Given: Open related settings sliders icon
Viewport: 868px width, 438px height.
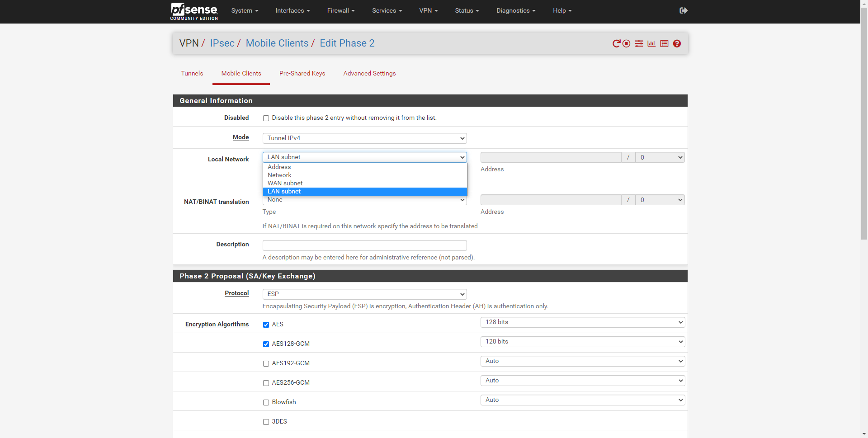Looking at the screenshot, I should (x=639, y=43).
